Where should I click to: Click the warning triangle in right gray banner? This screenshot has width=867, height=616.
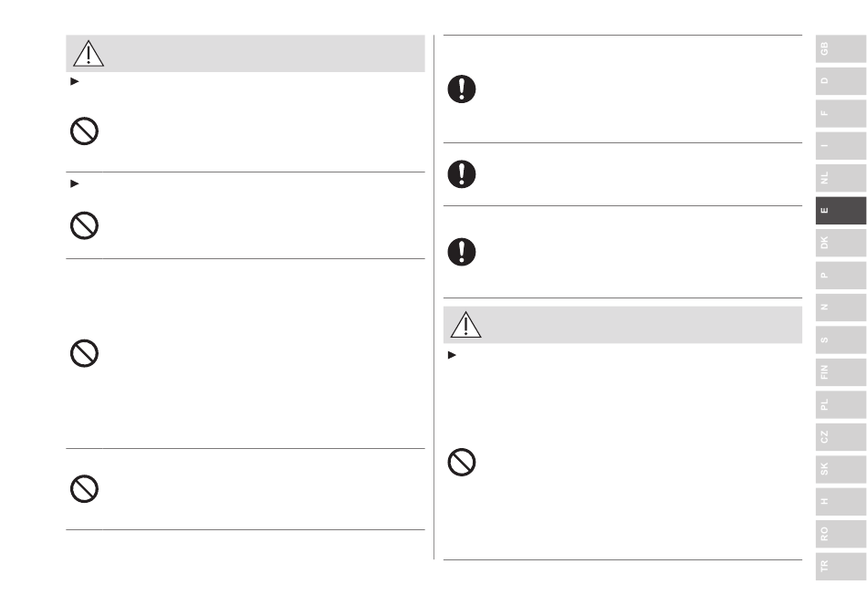tap(465, 325)
